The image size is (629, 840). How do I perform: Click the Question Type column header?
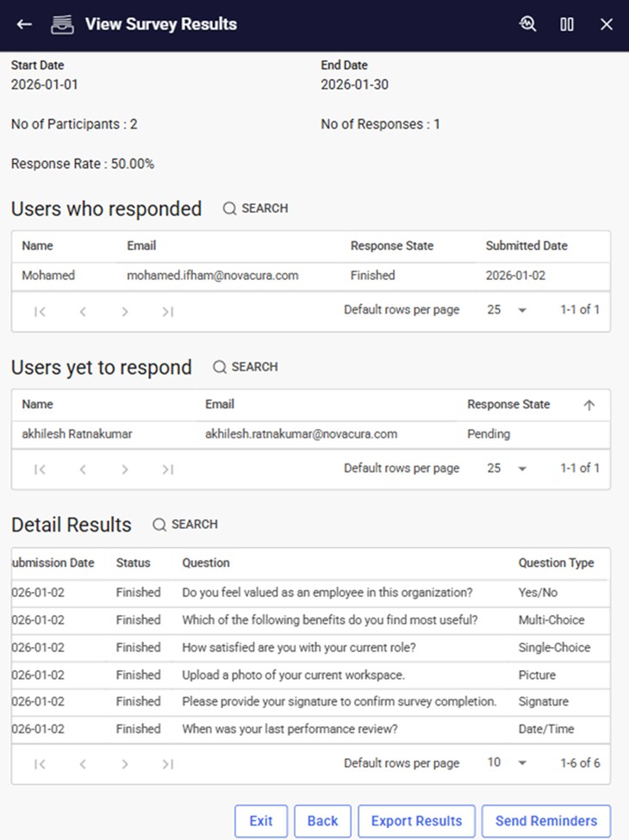pos(556,563)
